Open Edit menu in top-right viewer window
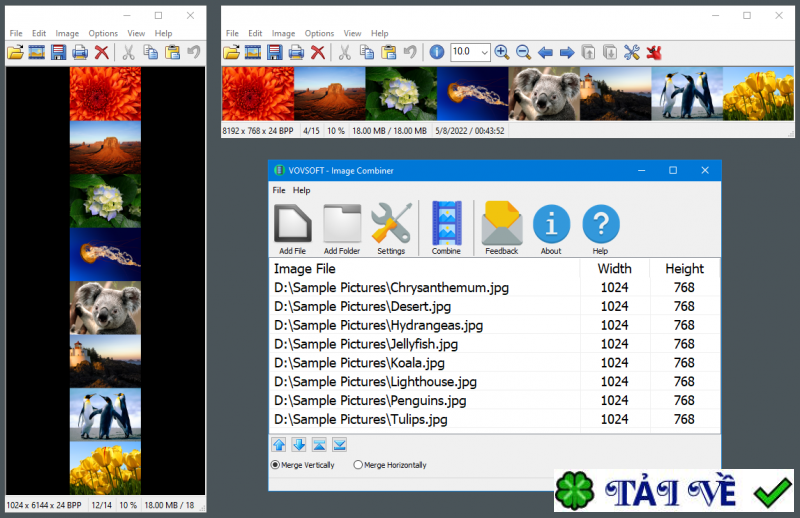800x518 pixels. pyautogui.click(x=255, y=33)
